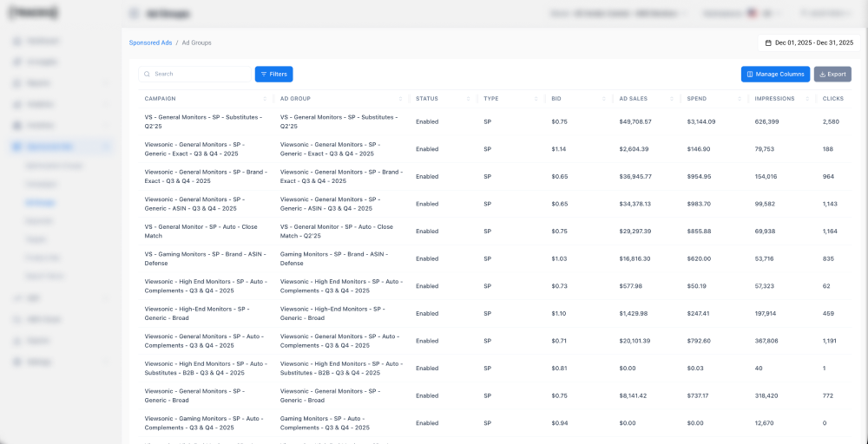Go back to Sponsored Ads breadcrumb
The width and height of the screenshot is (868, 444).
pos(150,42)
